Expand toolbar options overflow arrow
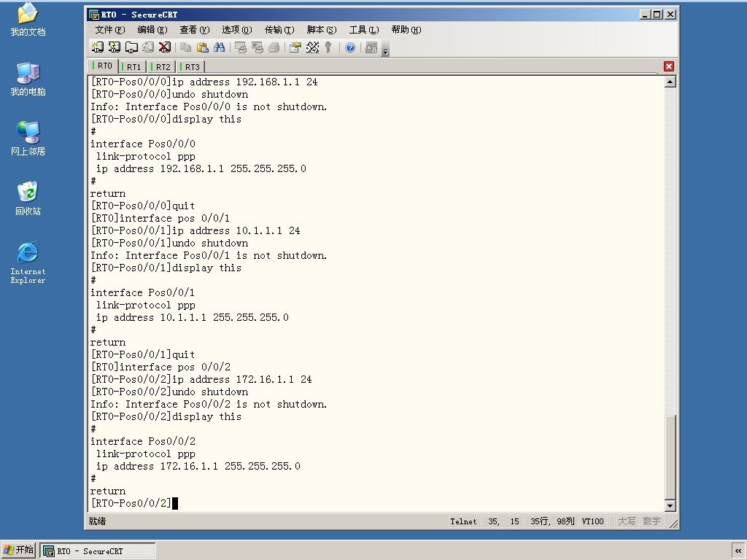 (x=385, y=49)
